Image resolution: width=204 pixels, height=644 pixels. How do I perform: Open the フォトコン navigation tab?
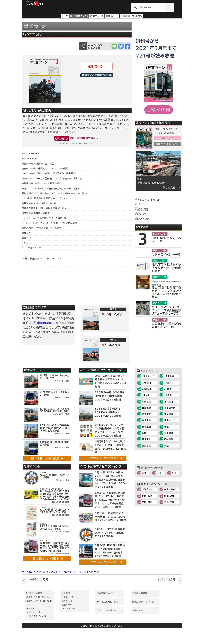click(137, 16)
